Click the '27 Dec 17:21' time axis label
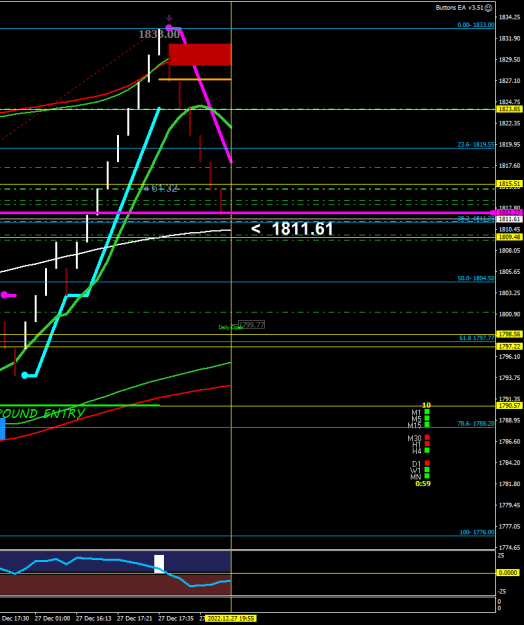 point(135,619)
